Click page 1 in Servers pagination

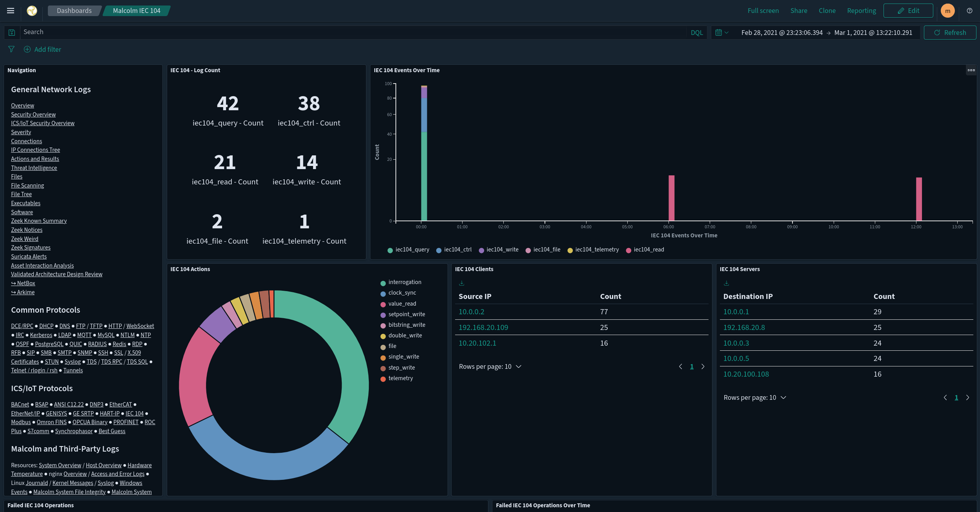click(956, 397)
